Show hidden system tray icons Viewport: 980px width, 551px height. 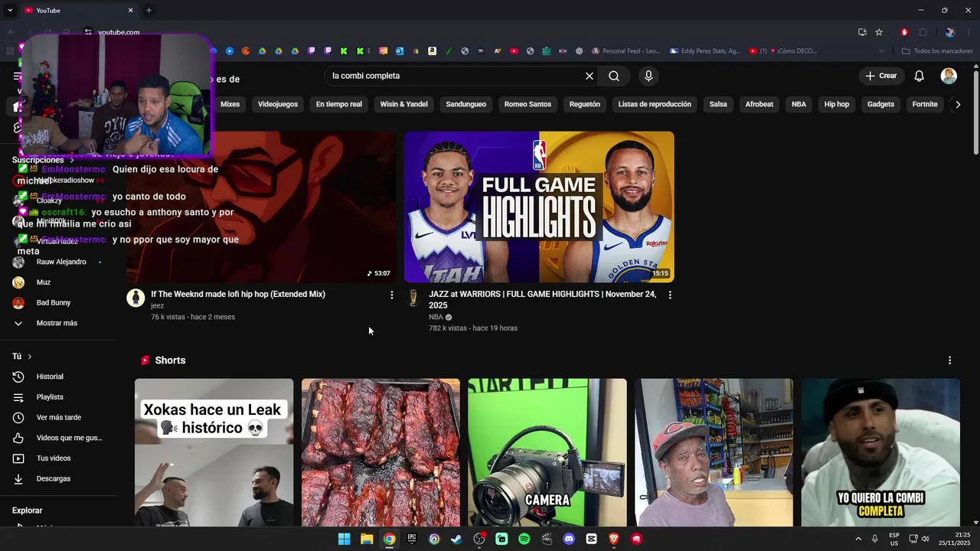858,539
